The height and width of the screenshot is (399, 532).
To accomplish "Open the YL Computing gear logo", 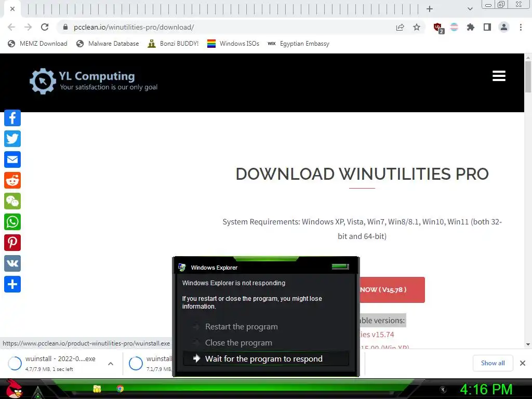I will point(43,82).
